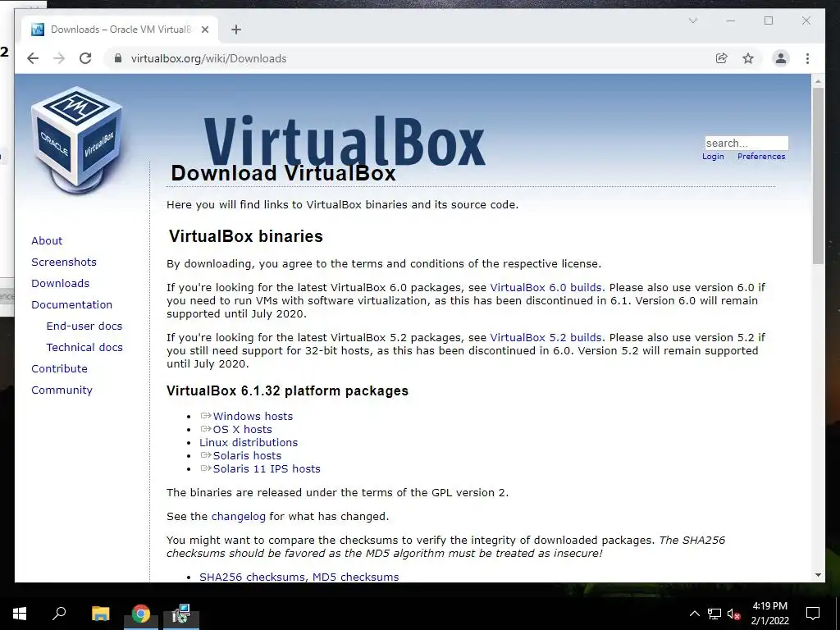This screenshot has width=840, height=630.
Task: Open About in the sidebar
Action: pyautogui.click(x=47, y=240)
